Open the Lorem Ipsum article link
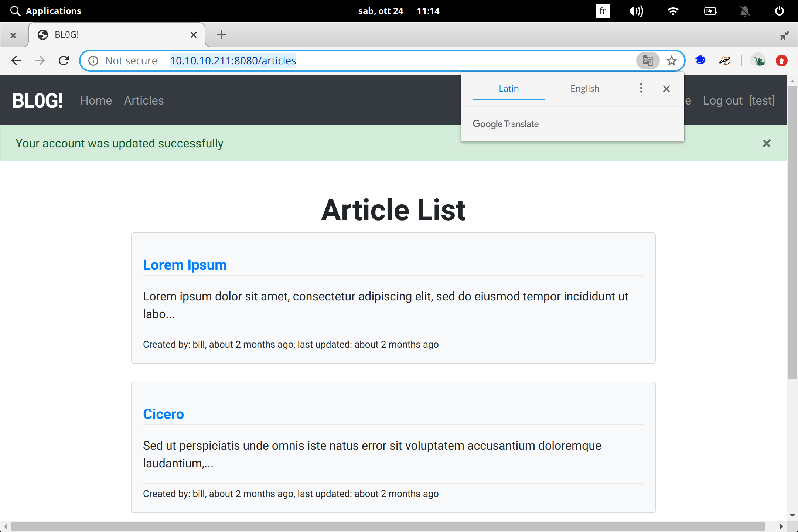 click(x=185, y=265)
